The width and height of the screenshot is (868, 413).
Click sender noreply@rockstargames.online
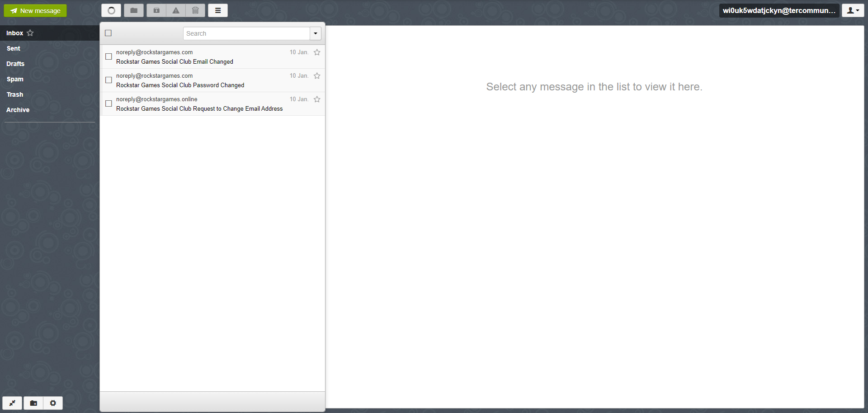point(156,99)
